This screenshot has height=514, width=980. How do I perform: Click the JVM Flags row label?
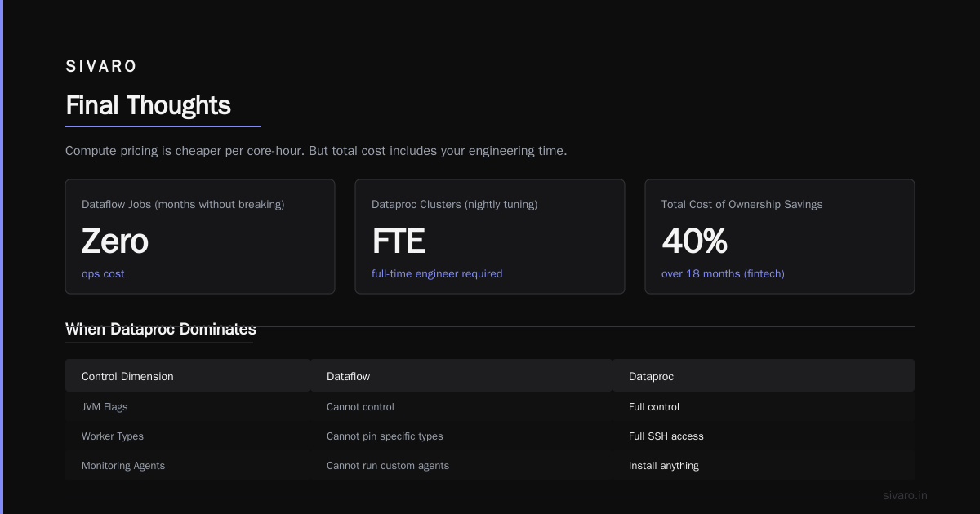tap(105, 407)
